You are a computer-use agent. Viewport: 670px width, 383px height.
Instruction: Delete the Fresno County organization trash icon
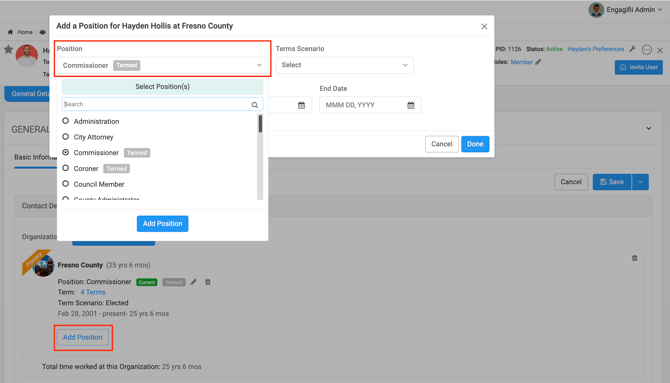click(635, 258)
